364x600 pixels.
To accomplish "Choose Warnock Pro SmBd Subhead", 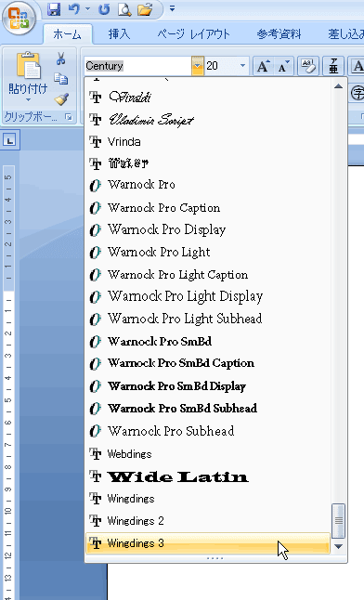I will (x=208, y=409).
